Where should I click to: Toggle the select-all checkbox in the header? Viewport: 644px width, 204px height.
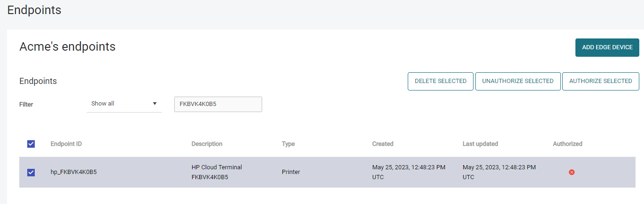point(31,144)
